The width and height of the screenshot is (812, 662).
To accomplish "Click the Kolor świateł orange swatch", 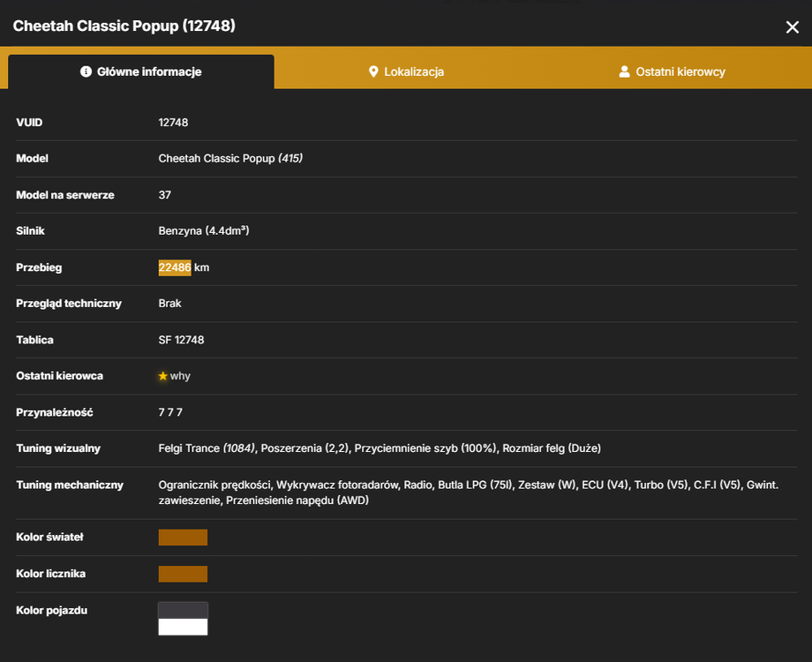I will (183, 538).
